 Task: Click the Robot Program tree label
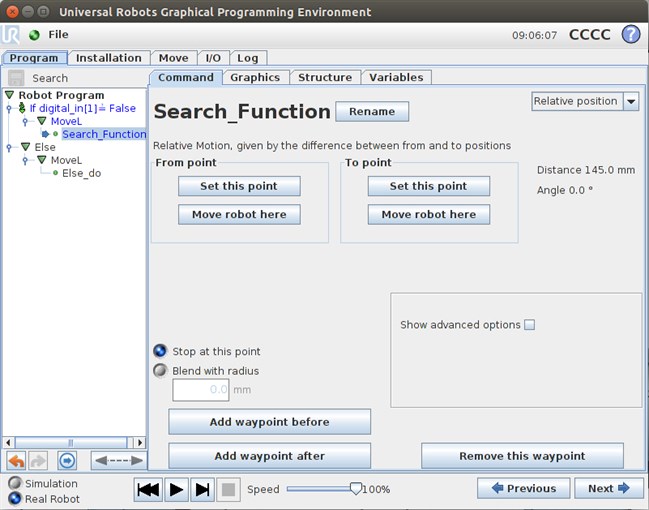click(x=61, y=95)
